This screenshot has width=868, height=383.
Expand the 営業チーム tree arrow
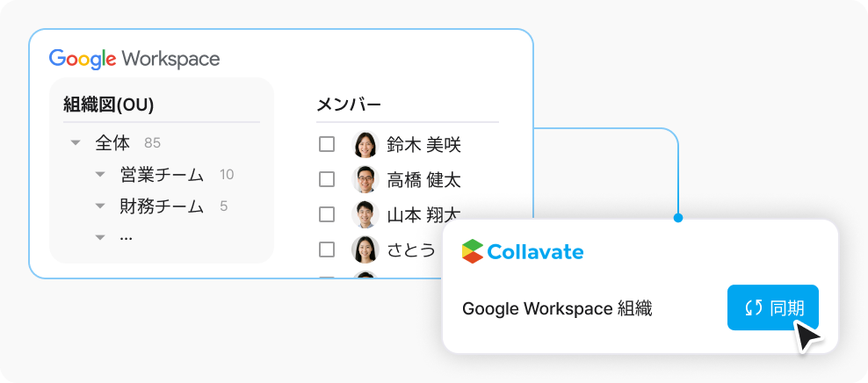pos(100,174)
